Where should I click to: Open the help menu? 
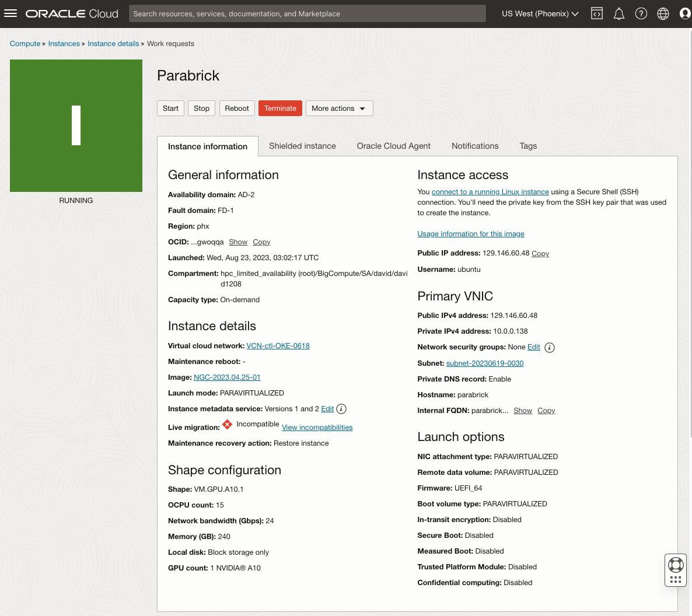(641, 13)
